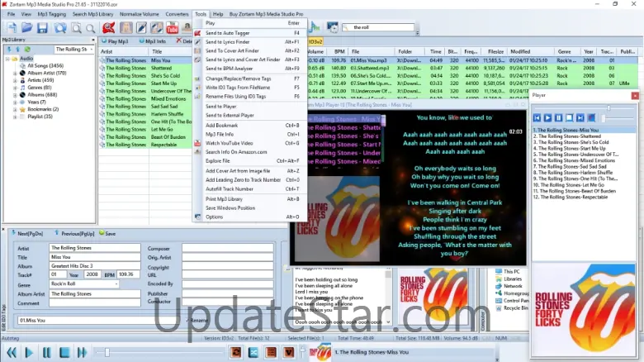Click the New document toolbar icon
This screenshot has height=362, width=644.
[12, 27]
